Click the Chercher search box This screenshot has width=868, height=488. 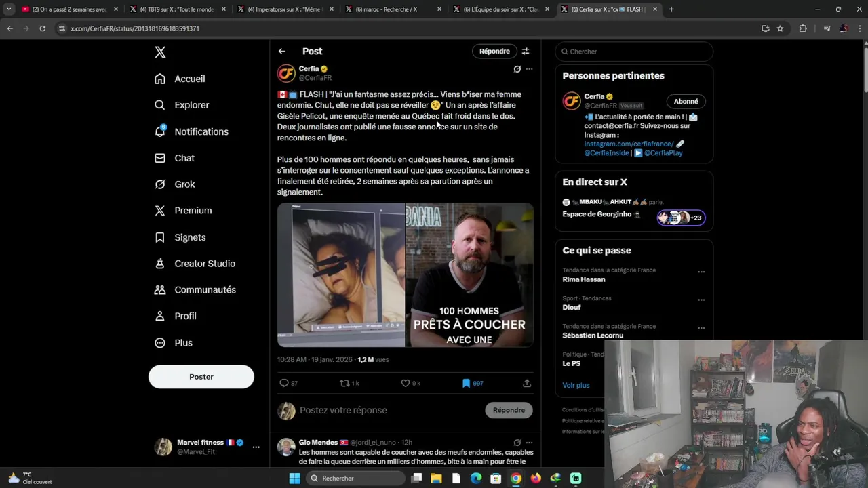(x=634, y=52)
